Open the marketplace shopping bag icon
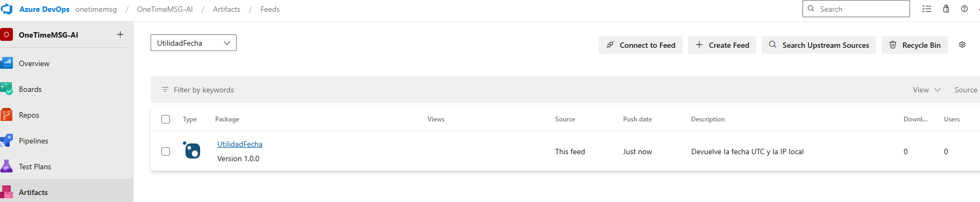Image resolution: width=980 pixels, height=202 pixels. click(946, 9)
